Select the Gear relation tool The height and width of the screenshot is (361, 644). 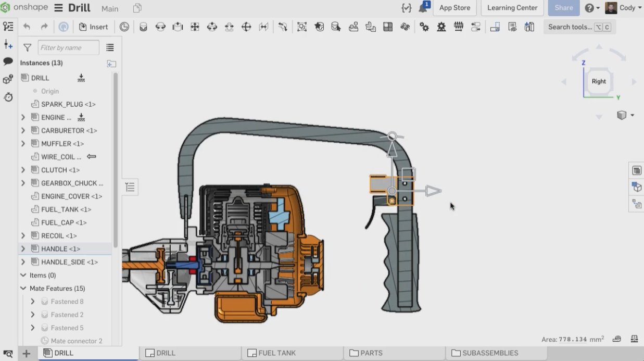coord(424,27)
